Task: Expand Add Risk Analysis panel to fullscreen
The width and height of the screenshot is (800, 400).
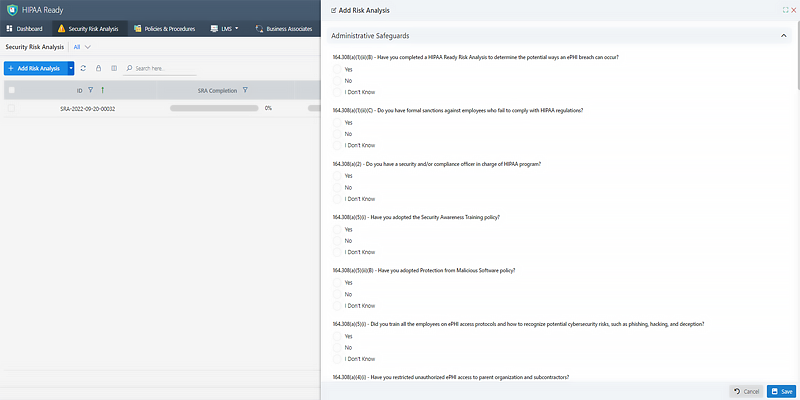Action: click(x=786, y=10)
